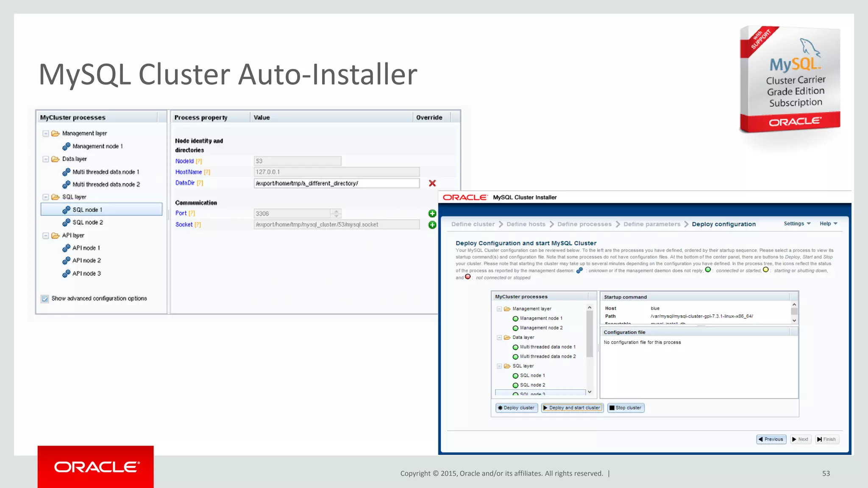Collapse SQL layer in left process tree
Image resolution: width=868 pixels, height=488 pixels.
point(45,197)
